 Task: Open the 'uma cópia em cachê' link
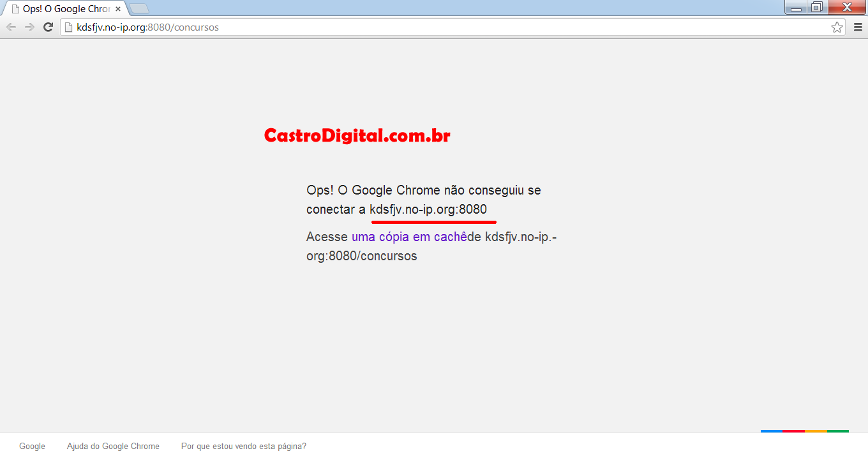click(x=409, y=237)
